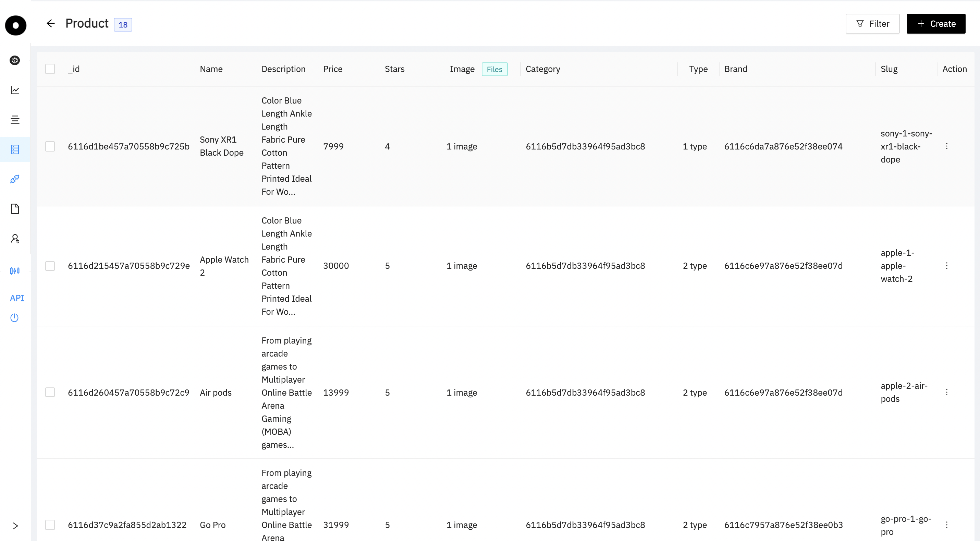980x541 pixels.
Task: Check the Sony XR1 Black Dope row
Action: 50,147
